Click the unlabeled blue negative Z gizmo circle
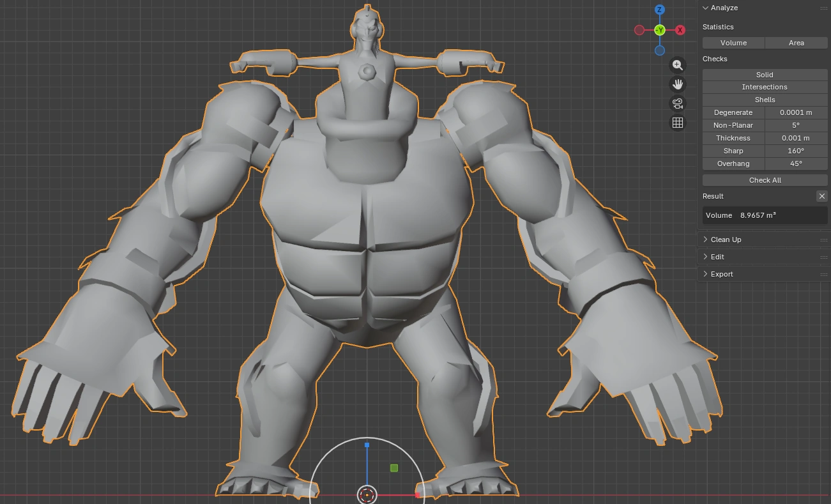Image resolution: width=831 pixels, height=504 pixels. (660, 50)
